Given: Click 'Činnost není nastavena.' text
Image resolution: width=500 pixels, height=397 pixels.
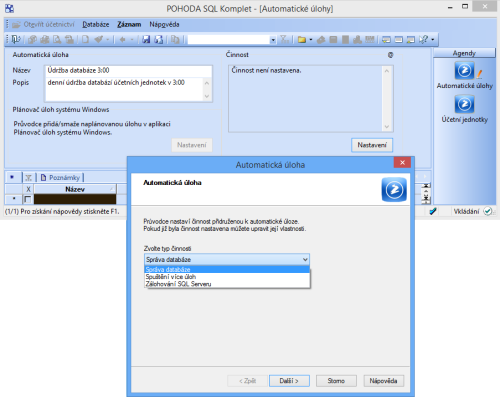Looking at the screenshot, I should pyautogui.click(x=266, y=70).
